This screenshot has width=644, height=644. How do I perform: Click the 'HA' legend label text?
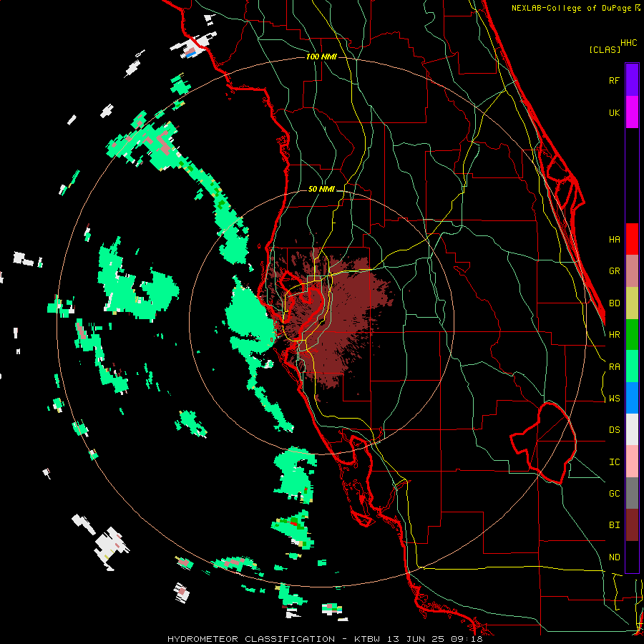point(614,239)
